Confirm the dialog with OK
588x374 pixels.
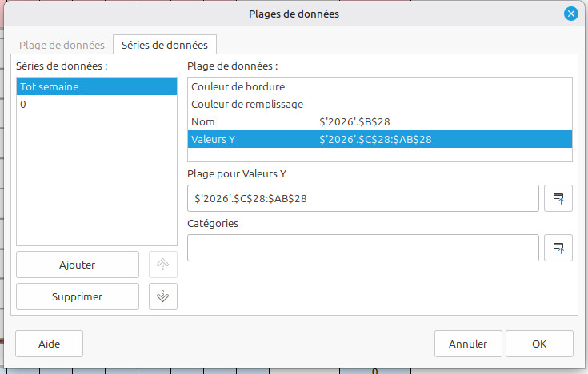pyautogui.click(x=538, y=344)
